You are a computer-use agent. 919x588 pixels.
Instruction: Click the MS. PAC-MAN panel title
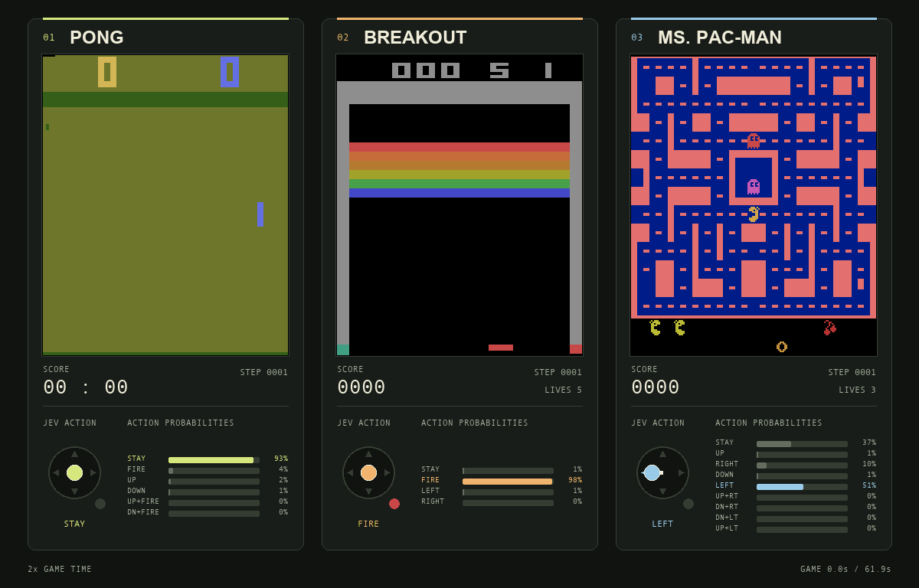720,38
